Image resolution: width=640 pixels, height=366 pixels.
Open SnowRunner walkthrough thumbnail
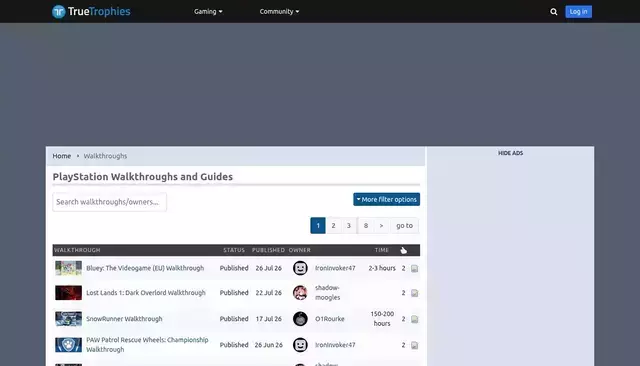pos(69,319)
